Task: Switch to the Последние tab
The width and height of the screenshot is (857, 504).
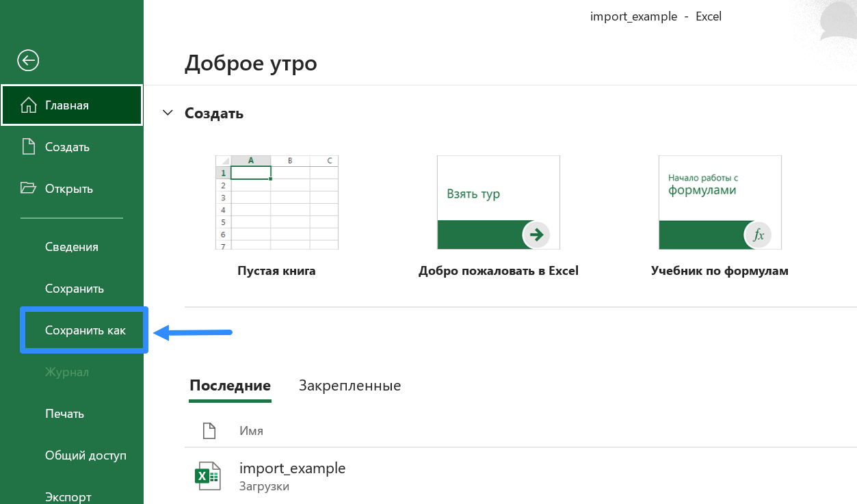Action: coord(230,386)
